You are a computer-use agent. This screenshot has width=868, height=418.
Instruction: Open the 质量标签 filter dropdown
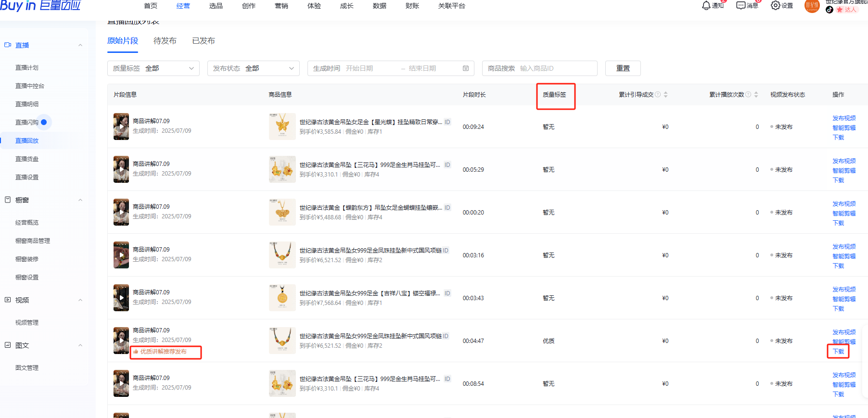tap(153, 68)
